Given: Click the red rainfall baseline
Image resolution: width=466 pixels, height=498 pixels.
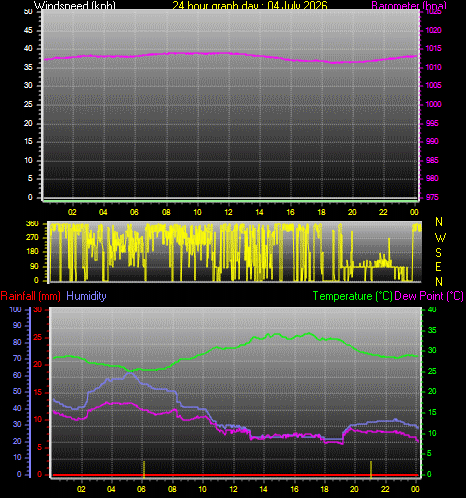Looking at the screenshot, I should (x=235, y=475).
